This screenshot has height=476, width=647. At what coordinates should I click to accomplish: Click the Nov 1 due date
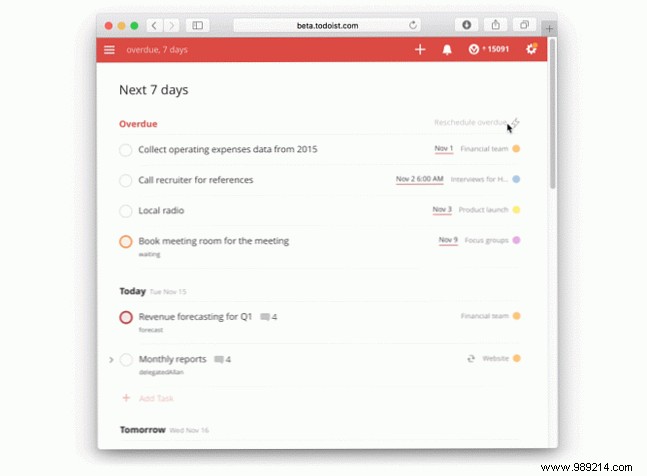[x=444, y=148]
